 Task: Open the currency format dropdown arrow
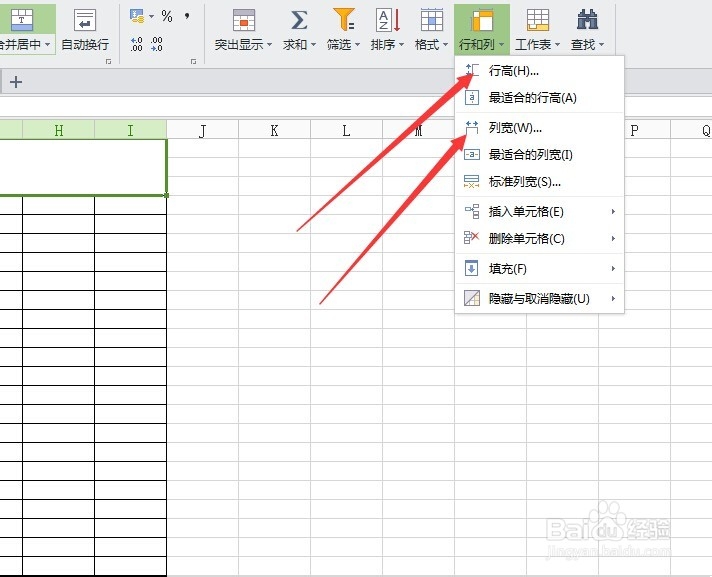click(152, 17)
